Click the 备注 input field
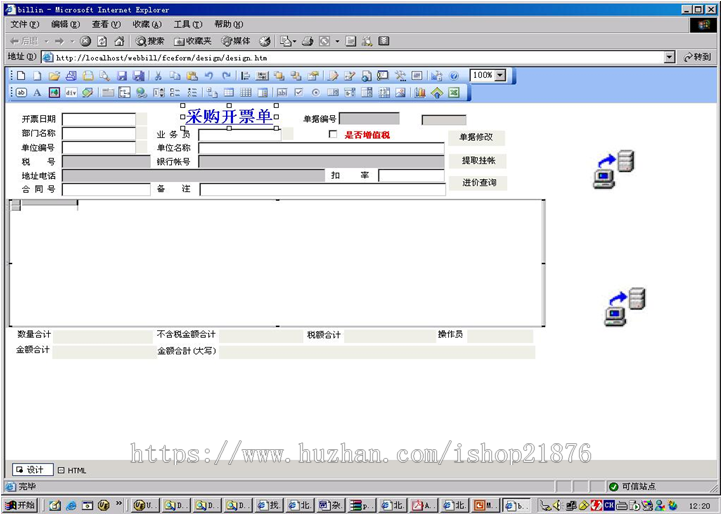 coord(322,189)
